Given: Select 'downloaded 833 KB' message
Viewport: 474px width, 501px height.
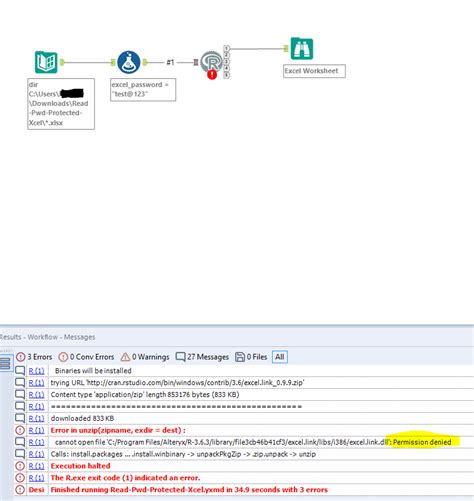Looking at the screenshot, I should 82,418.
